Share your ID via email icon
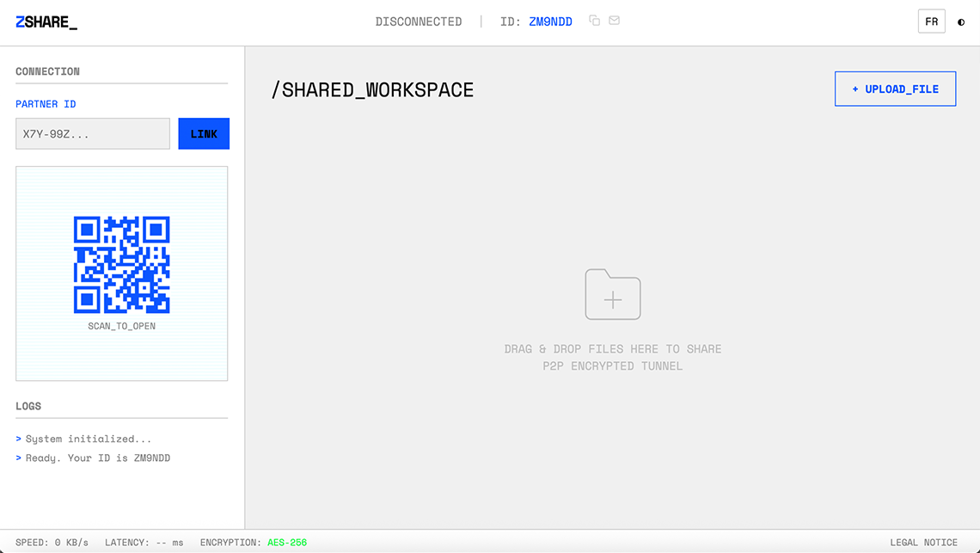The height and width of the screenshot is (553, 980). pyautogui.click(x=614, y=21)
